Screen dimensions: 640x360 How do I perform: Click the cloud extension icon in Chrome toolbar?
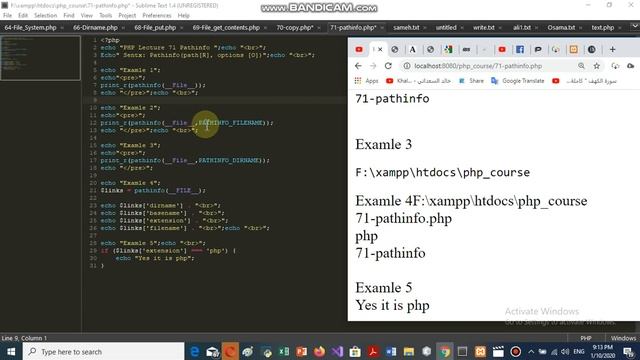[x=631, y=66]
